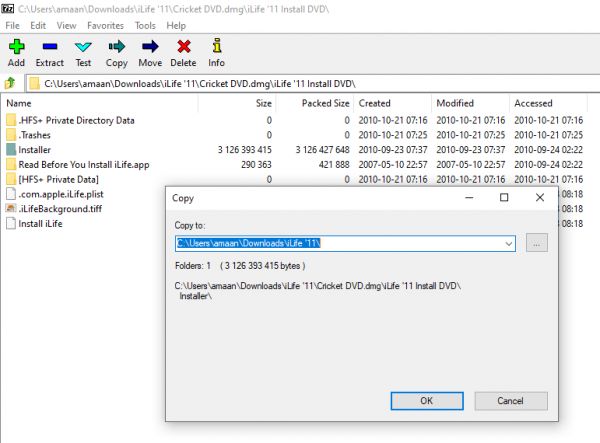Image resolution: width=600 pixels, height=443 pixels.
Task: Click the Copy to destination text field
Action: (340, 243)
